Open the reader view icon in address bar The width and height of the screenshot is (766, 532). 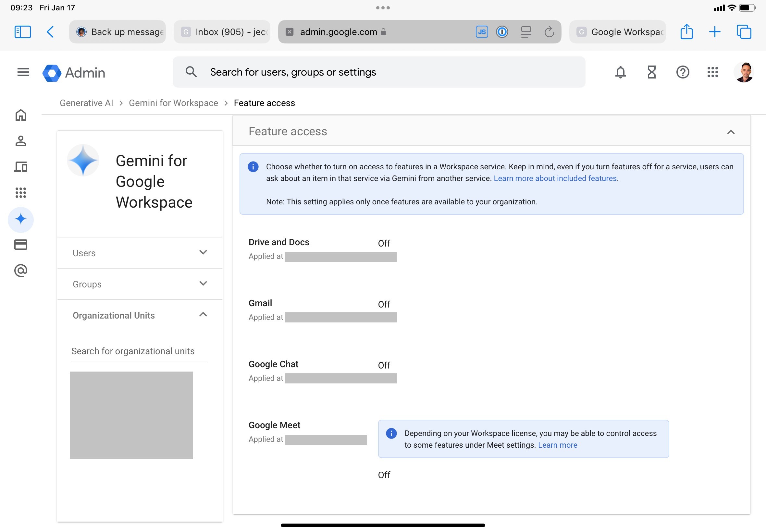[526, 32]
